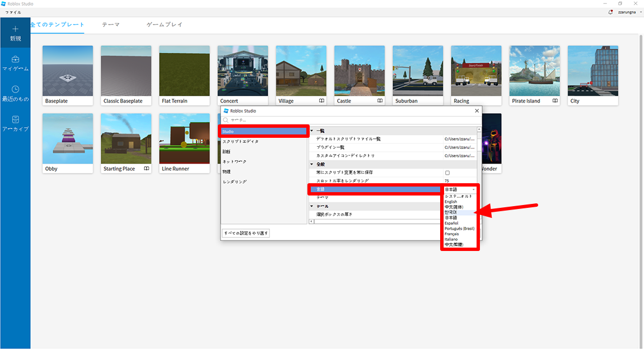
Task: Close the Roblox Studio settings dialog
Action: [x=477, y=110]
